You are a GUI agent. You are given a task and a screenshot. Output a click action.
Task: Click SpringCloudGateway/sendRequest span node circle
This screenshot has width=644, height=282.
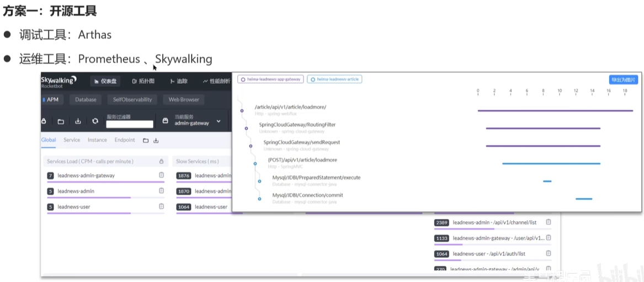pos(251,146)
